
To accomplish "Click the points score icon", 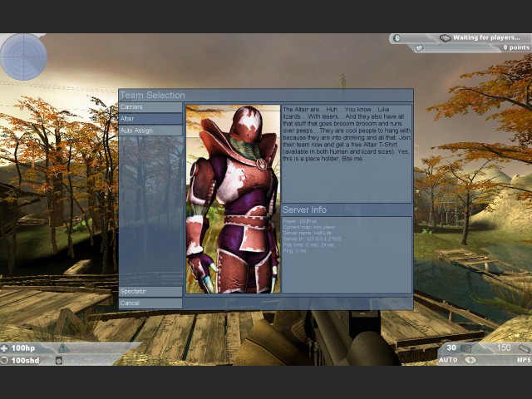I will point(420,48).
